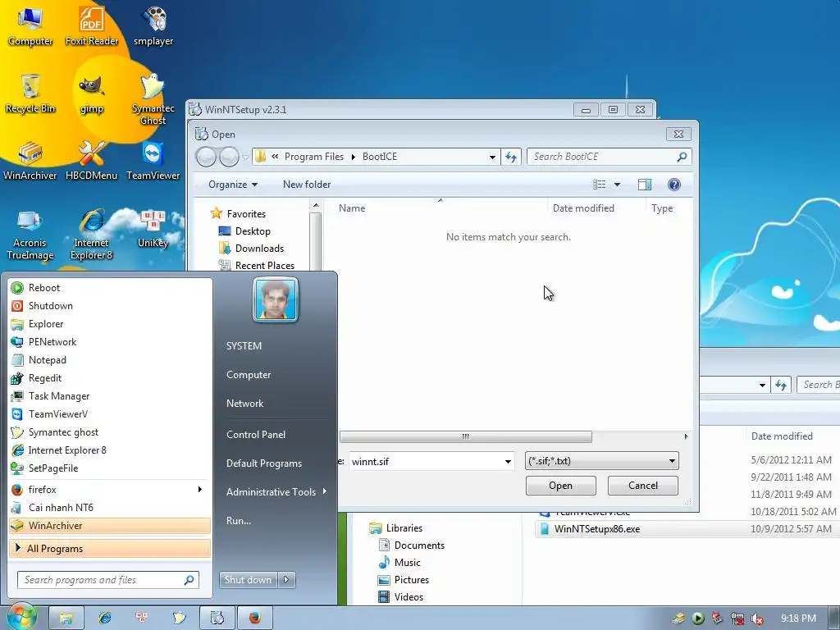Click the Search programs and files box

tap(108, 580)
